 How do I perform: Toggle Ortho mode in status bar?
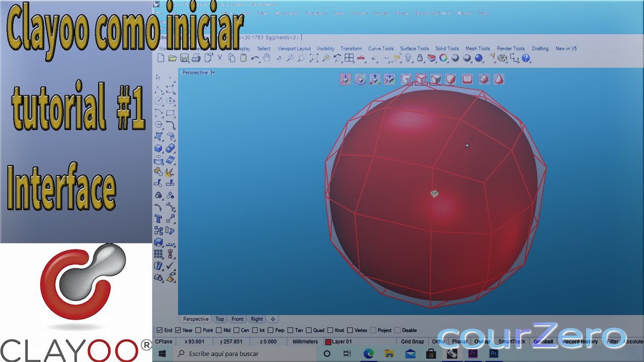click(x=438, y=341)
